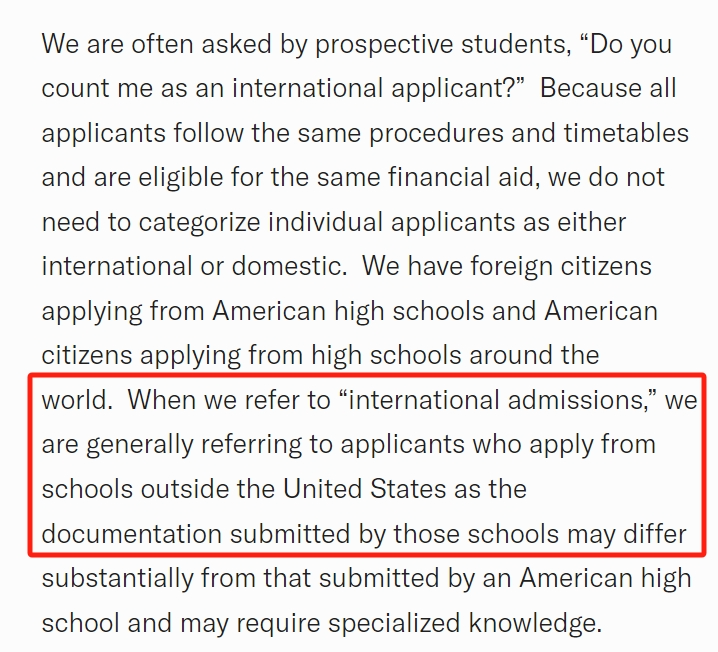Click the word "eligible" in the text
Screen dimensions: 718x652
pos(180,178)
